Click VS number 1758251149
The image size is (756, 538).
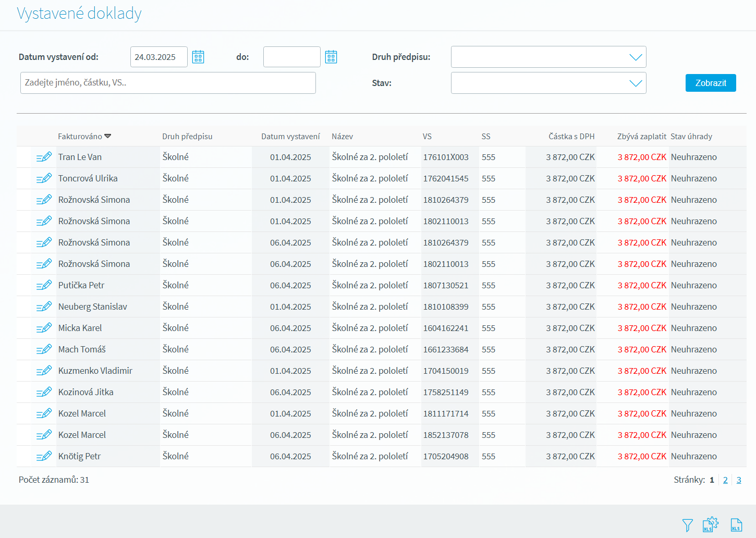click(446, 392)
